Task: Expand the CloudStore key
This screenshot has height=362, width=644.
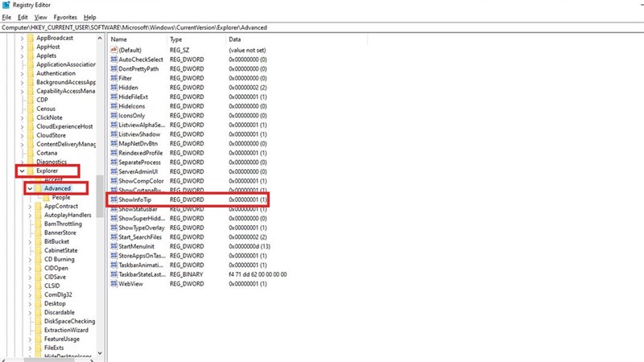Action: 23,135
